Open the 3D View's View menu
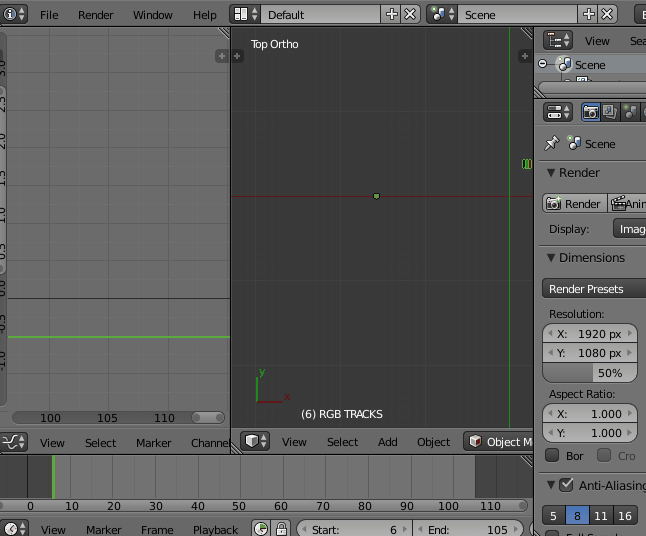Screen dimensions: 646x536 tap(294, 442)
